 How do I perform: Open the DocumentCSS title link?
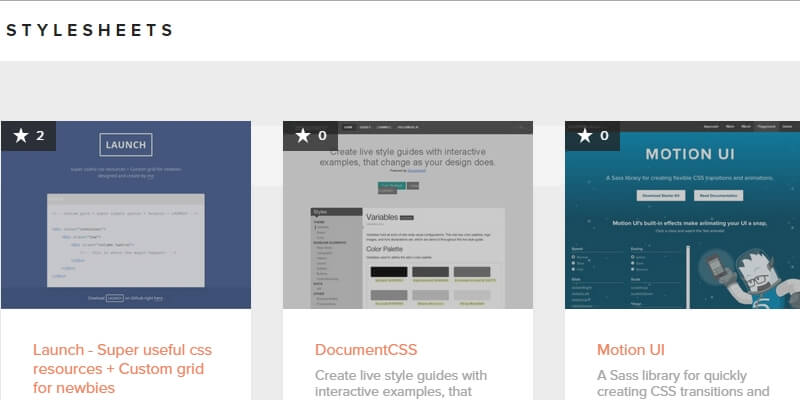(366, 350)
